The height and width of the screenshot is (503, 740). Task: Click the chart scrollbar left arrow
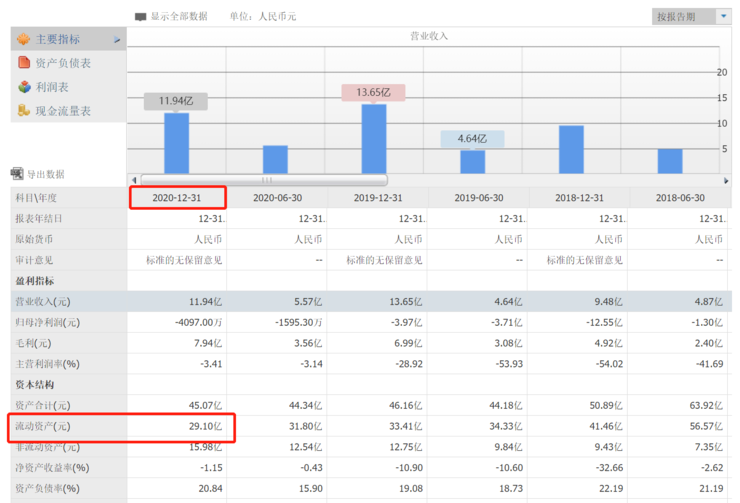pyautogui.click(x=133, y=180)
